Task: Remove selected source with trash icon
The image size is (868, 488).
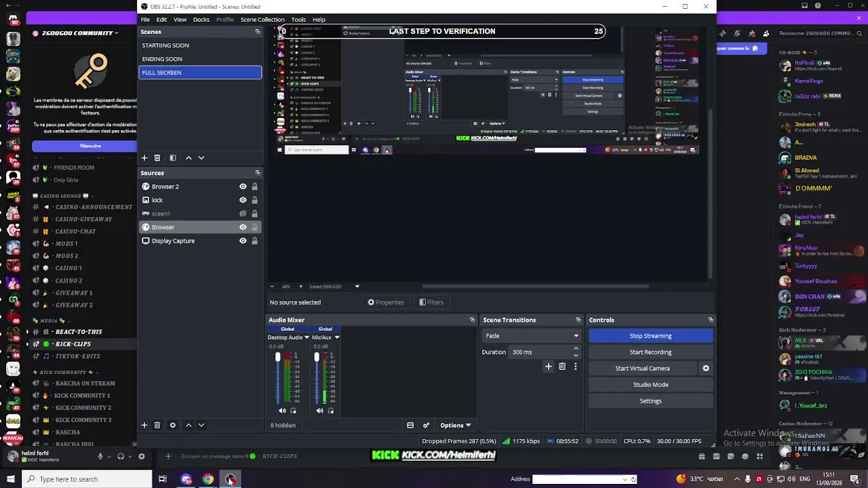Action: 157,425
